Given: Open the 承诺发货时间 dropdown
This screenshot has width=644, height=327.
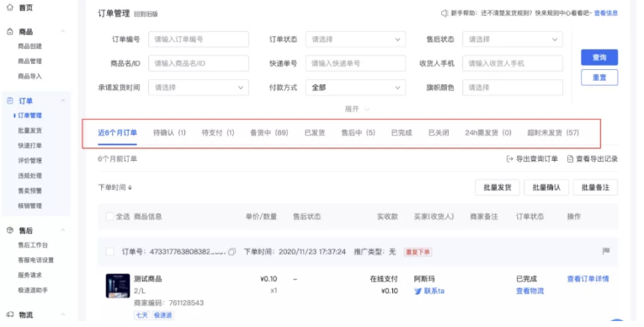Looking at the screenshot, I should [199, 88].
